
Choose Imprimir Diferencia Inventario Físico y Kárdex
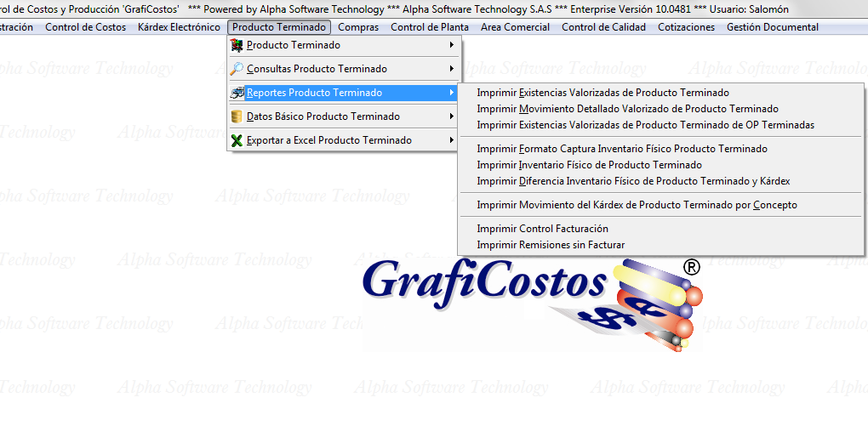click(633, 181)
